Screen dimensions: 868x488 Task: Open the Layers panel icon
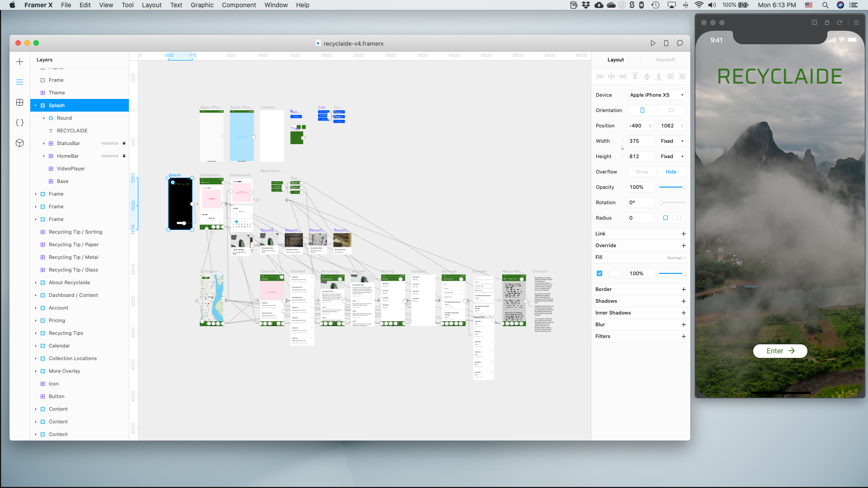pyautogui.click(x=19, y=82)
